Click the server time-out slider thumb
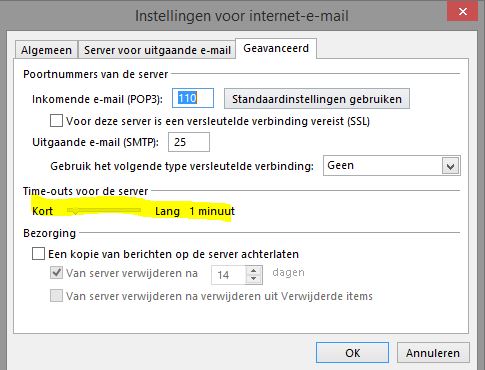 [x=76, y=211]
